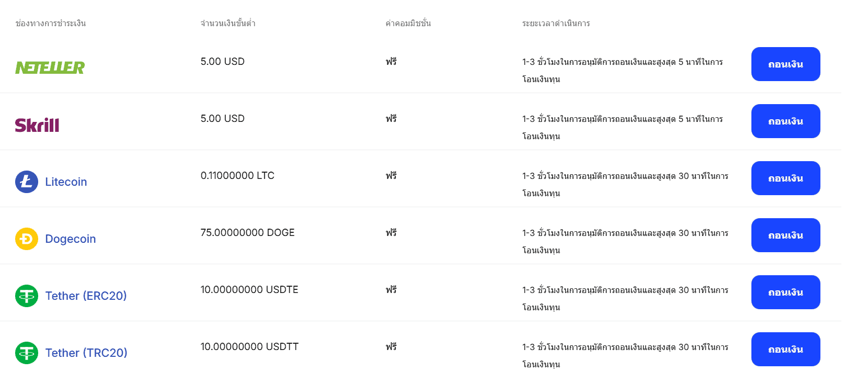
Task: Click the ค่าคอมมิชชั่น column header
Action: coord(408,24)
